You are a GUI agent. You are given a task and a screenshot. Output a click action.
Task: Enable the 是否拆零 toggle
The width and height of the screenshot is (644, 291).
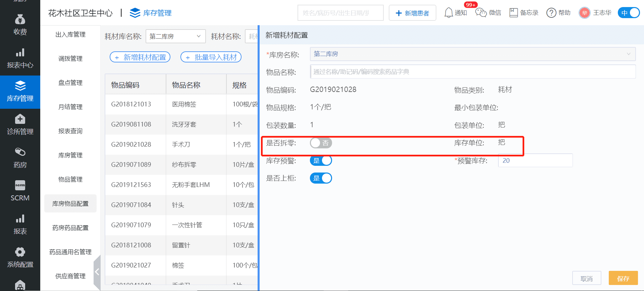[x=321, y=143]
